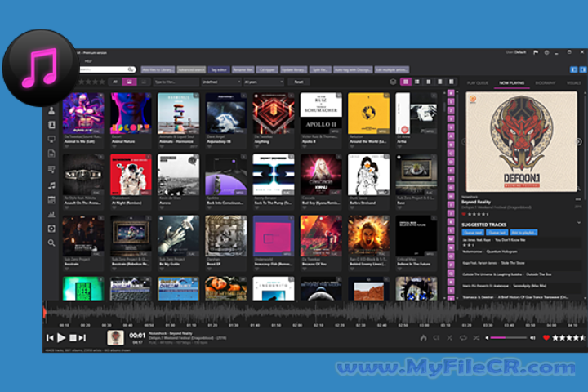588x392 pixels.
Task: Open the artists view in the sidebar
Action: click(51, 111)
